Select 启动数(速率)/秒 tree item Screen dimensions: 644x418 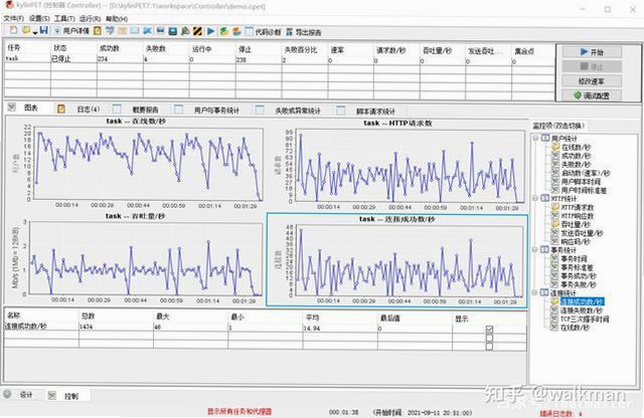point(586,173)
